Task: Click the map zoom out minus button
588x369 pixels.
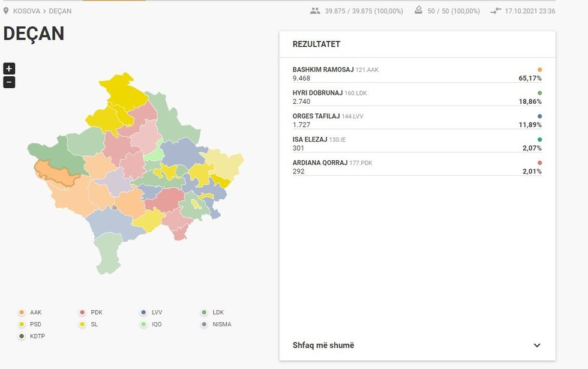Action: 9,82
